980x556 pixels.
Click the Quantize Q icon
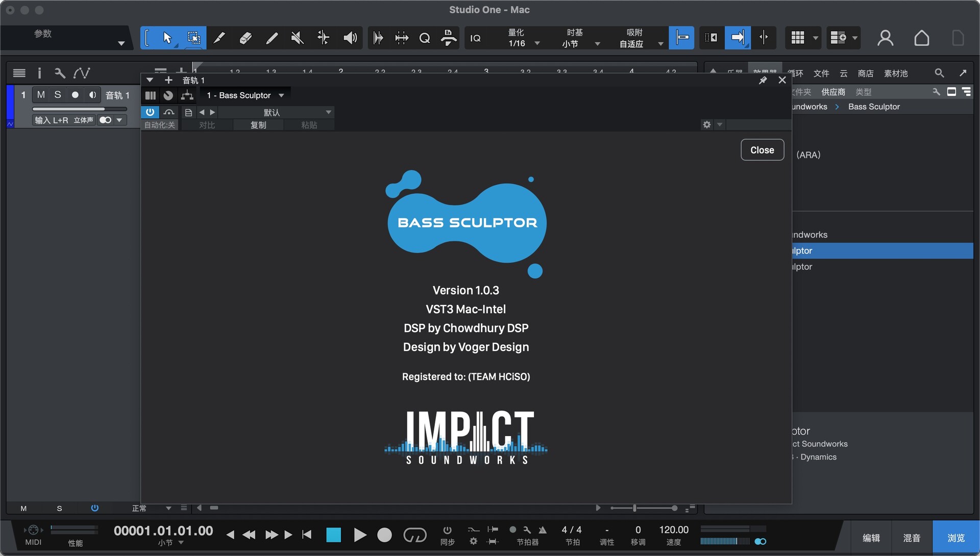point(425,38)
